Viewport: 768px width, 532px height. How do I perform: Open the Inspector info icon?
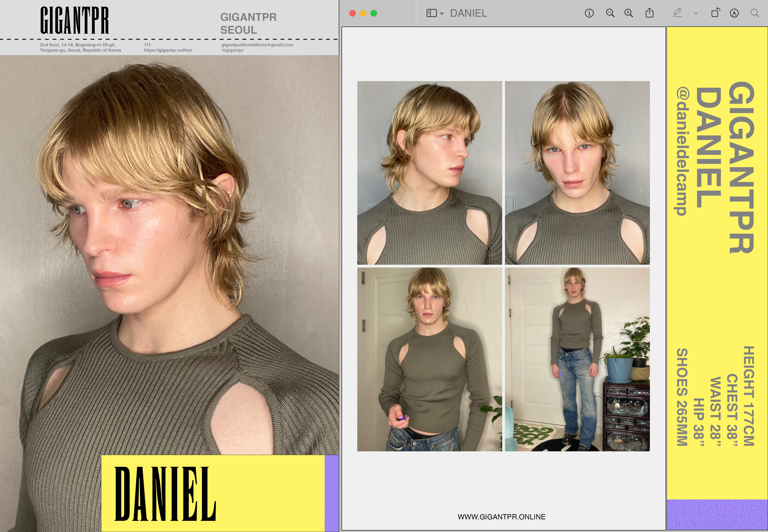(589, 13)
